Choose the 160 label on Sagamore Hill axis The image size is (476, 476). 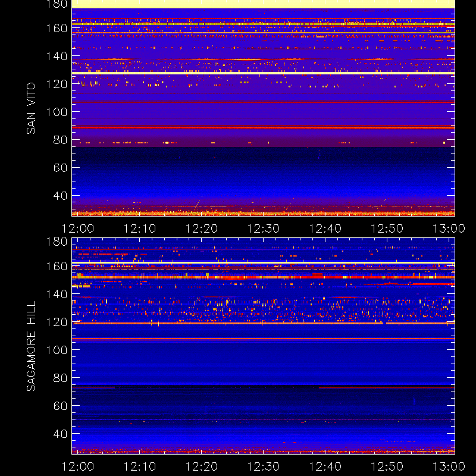(x=57, y=266)
